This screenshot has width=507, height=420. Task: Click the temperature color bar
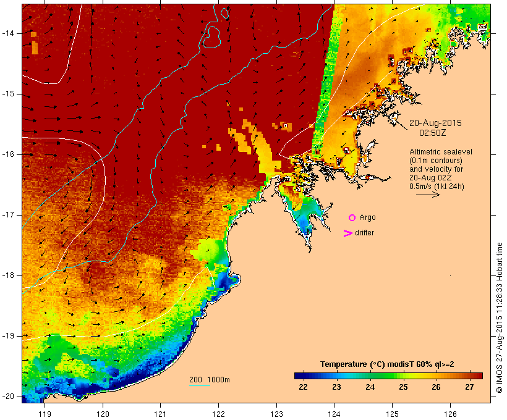(388, 376)
